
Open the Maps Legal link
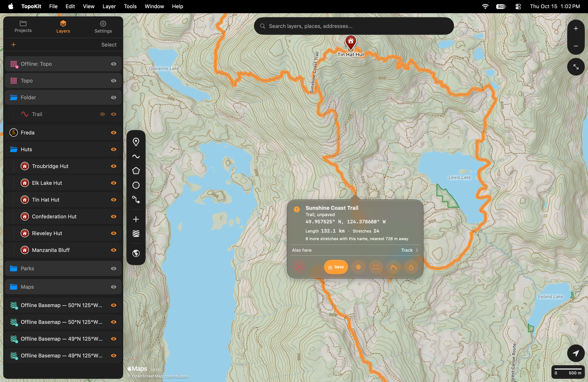pyautogui.click(x=156, y=369)
